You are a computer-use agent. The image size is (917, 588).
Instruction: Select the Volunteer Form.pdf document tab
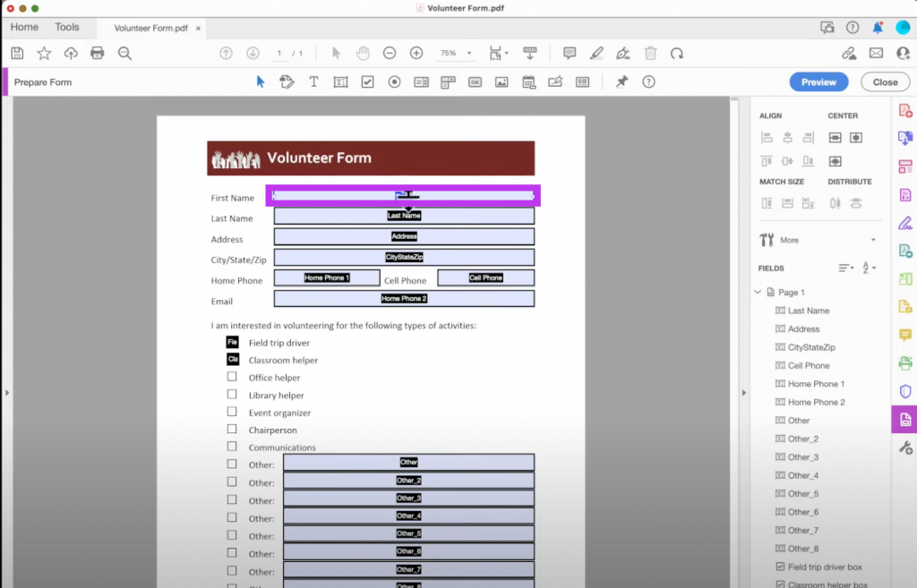152,28
